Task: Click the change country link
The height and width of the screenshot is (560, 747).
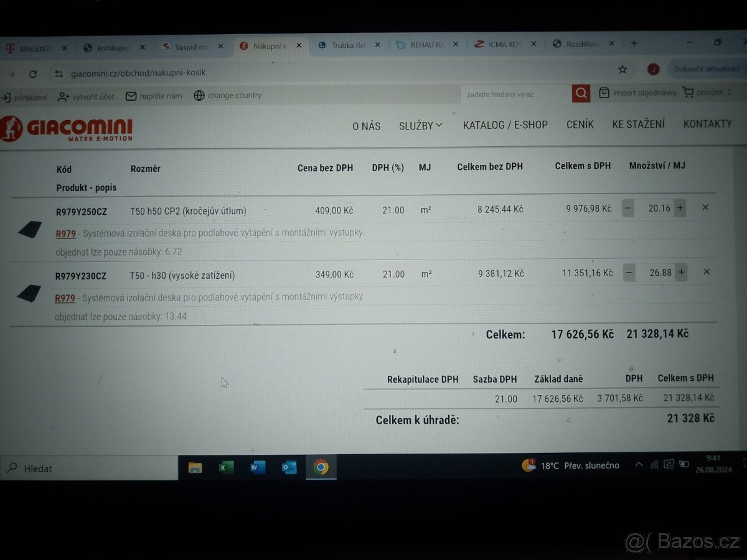Action: (x=228, y=95)
